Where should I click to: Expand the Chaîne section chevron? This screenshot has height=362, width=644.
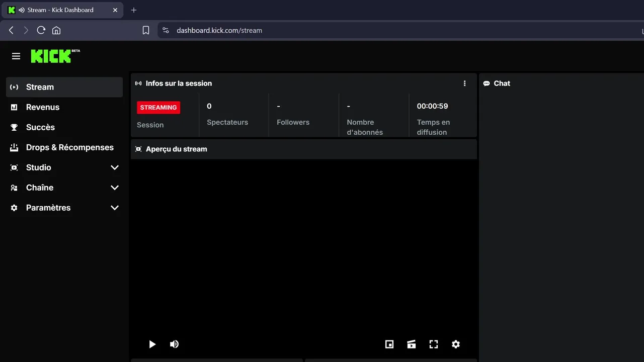[x=115, y=188]
